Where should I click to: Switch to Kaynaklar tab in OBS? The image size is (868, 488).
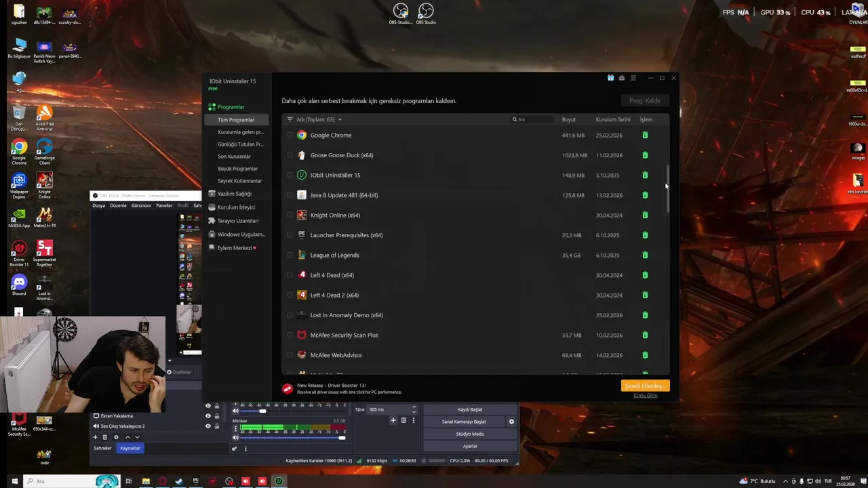[x=130, y=448]
